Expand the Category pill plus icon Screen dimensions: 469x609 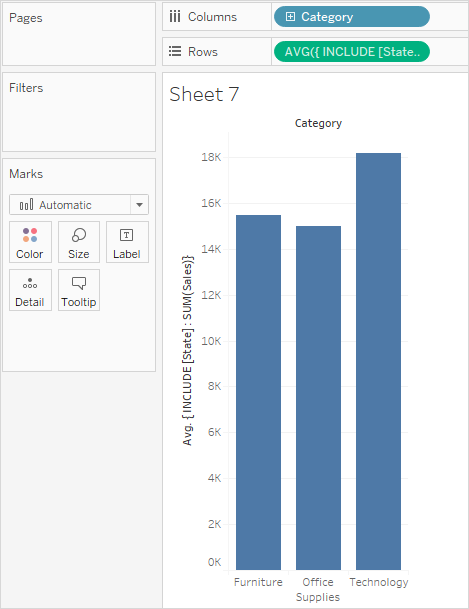[290, 16]
